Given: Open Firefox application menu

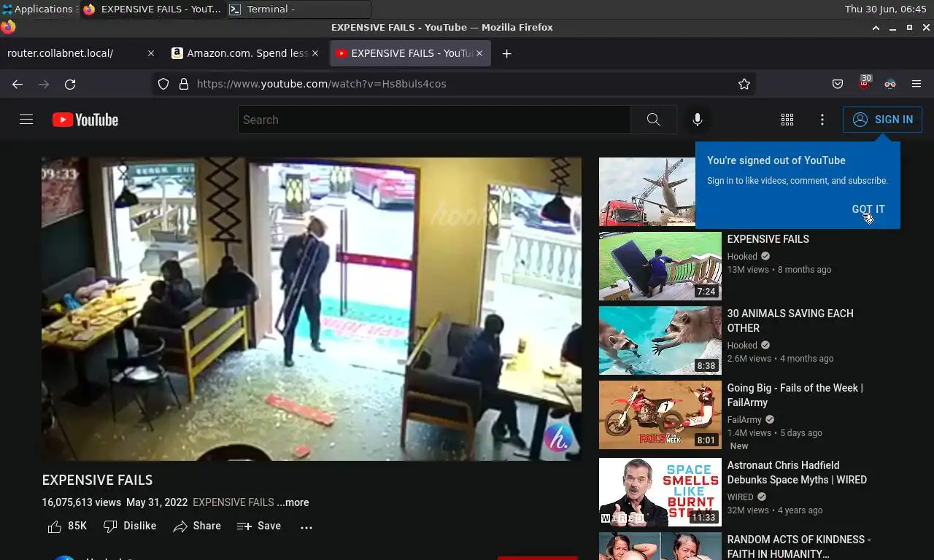Looking at the screenshot, I should [x=916, y=84].
